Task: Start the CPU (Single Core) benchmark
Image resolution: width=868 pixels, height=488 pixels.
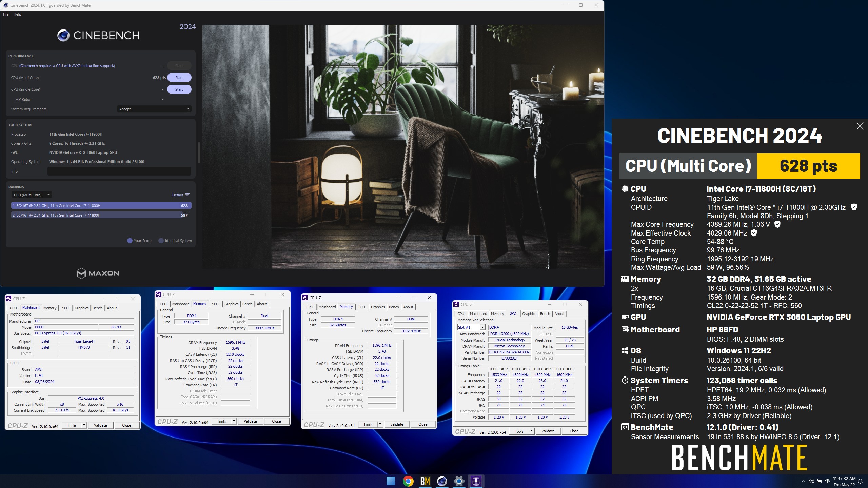Action: coord(179,89)
